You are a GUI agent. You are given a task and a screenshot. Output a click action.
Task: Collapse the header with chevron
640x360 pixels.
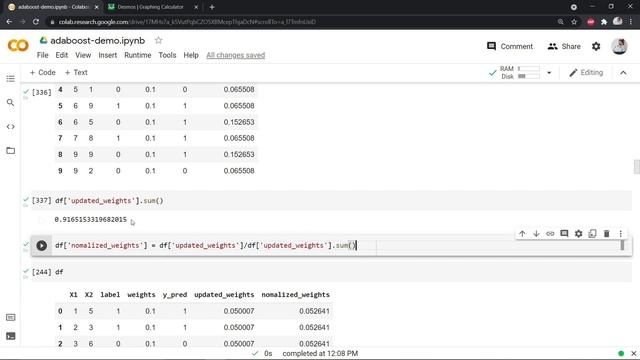click(623, 73)
